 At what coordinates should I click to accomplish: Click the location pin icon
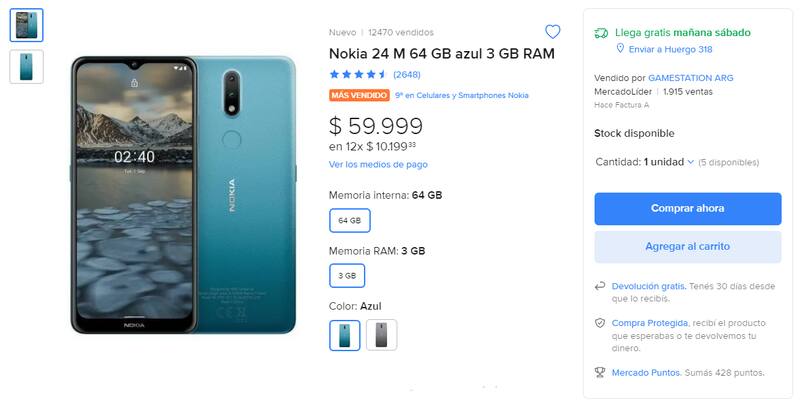(620, 48)
